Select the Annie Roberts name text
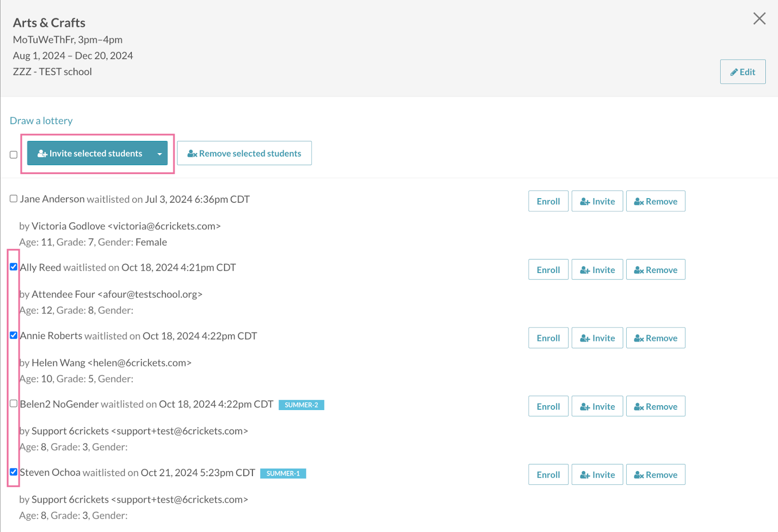Image resolution: width=778 pixels, height=532 pixels. tap(51, 336)
